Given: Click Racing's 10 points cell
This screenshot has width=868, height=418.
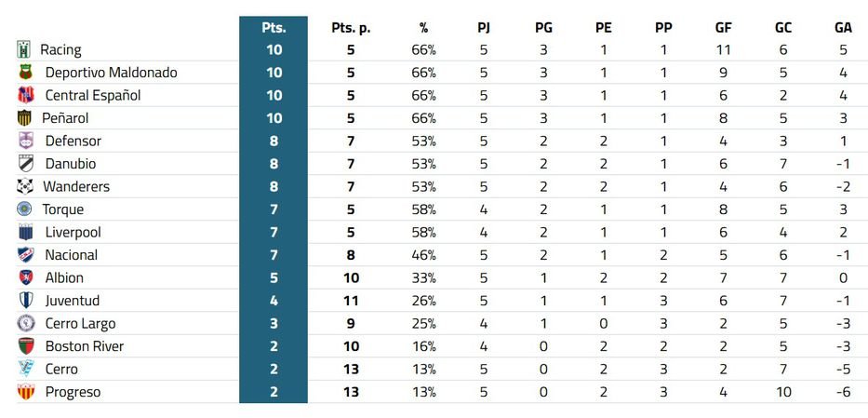Looking at the screenshot, I should pyautogui.click(x=274, y=49).
